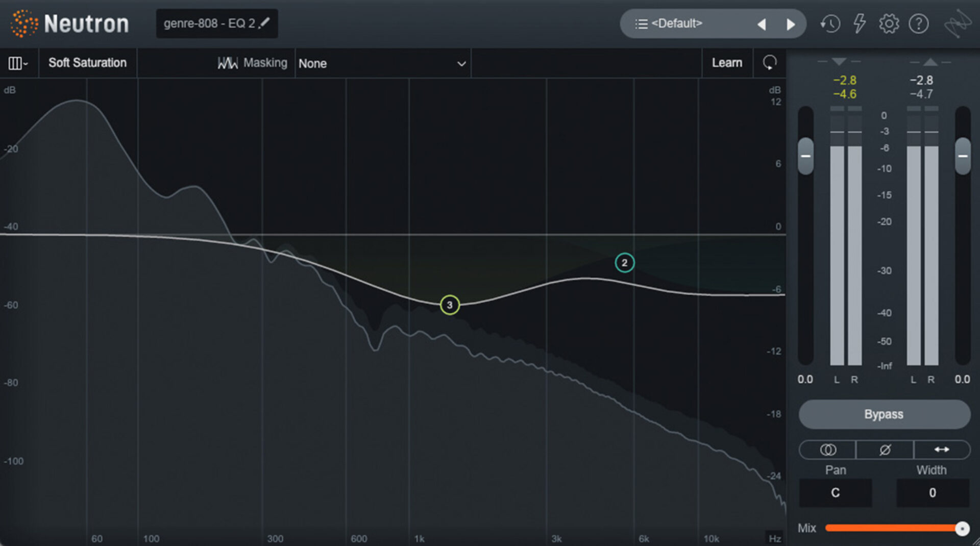Select EQ band node 3 on the curve

(449, 305)
